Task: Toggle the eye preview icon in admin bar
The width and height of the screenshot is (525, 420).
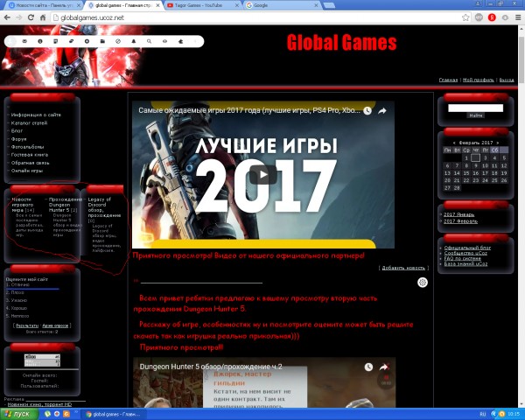Action: pos(164,41)
